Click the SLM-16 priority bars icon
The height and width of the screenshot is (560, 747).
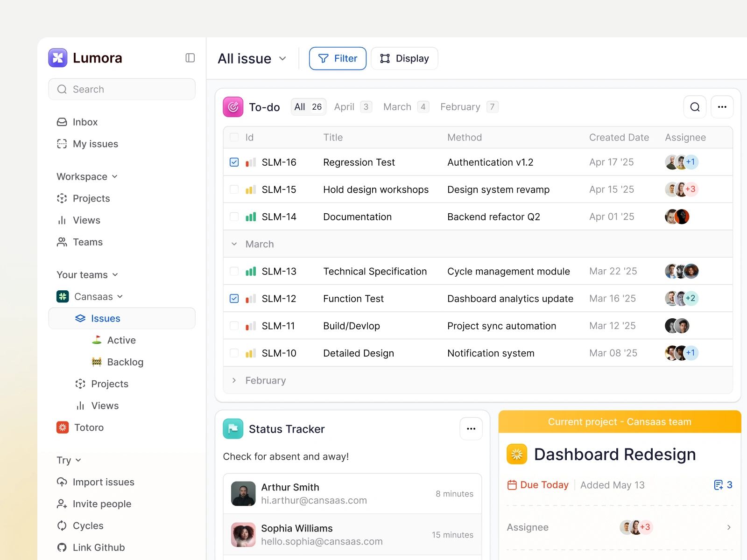pyautogui.click(x=251, y=162)
